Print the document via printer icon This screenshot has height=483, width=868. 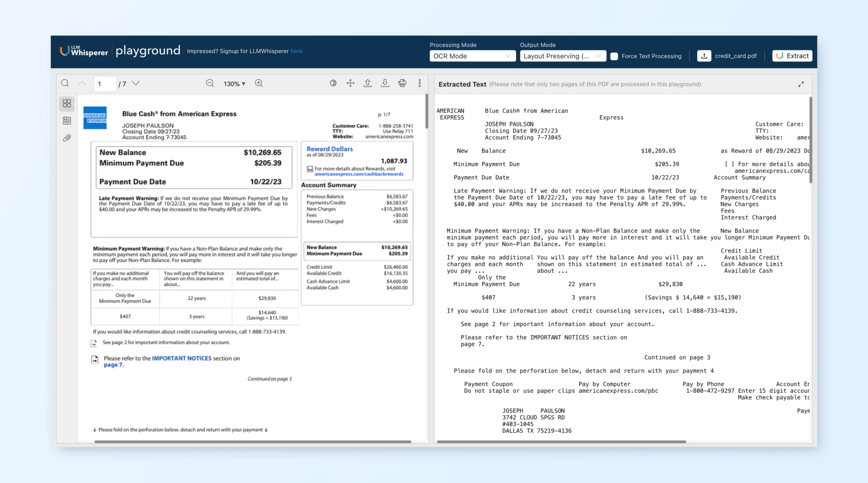pyautogui.click(x=402, y=83)
